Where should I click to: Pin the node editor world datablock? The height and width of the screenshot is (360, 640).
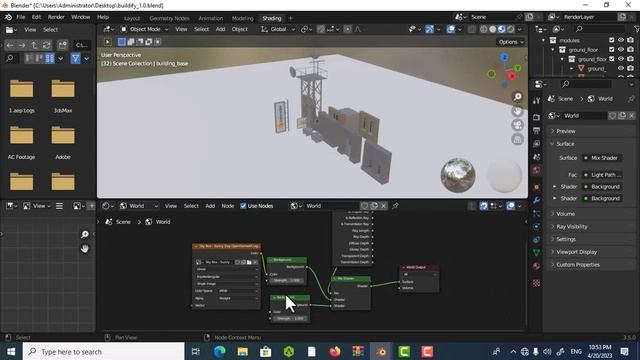click(395, 206)
